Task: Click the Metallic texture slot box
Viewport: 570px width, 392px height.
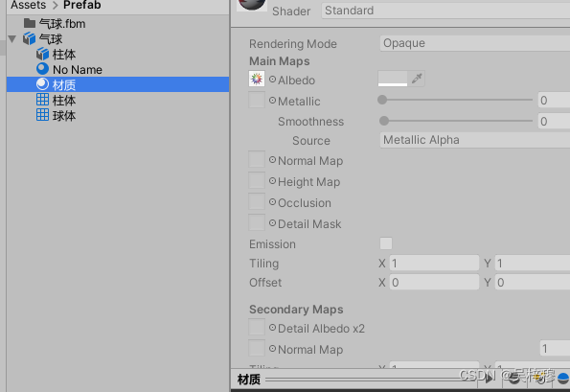Action: tap(257, 100)
